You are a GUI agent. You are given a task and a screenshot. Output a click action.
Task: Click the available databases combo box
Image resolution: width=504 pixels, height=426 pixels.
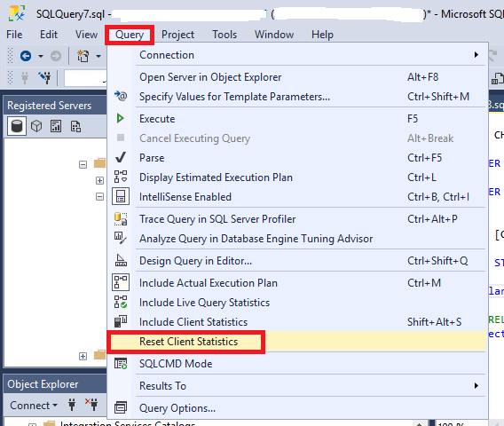pos(85,78)
